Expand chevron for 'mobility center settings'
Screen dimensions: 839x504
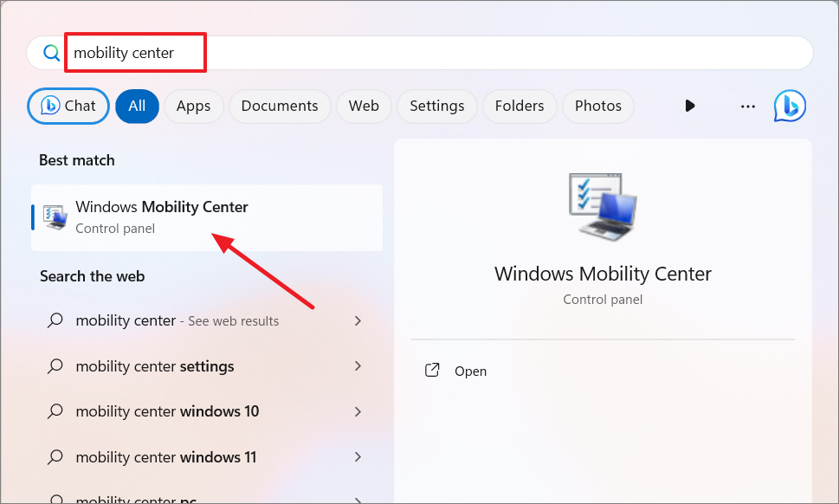(x=358, y=366)
